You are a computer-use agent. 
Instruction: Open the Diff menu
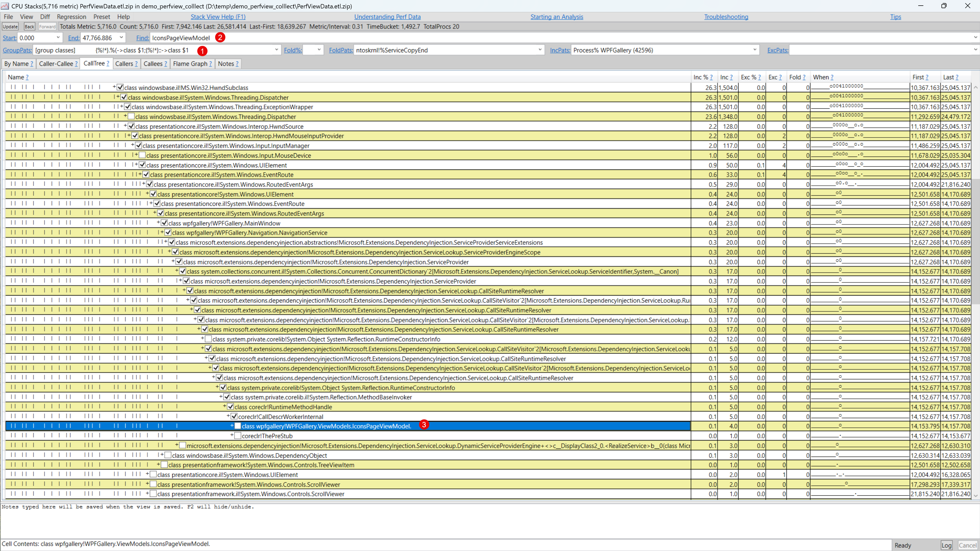[x=45, y=17]
